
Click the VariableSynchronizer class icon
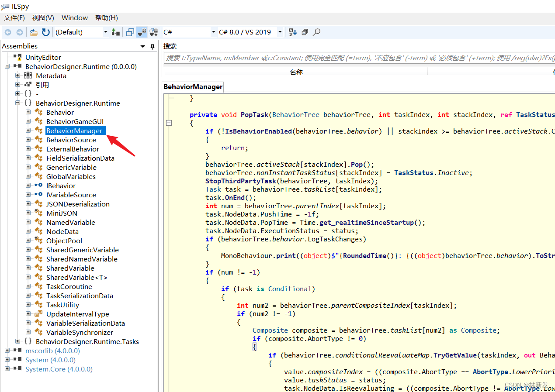(38, 332)
